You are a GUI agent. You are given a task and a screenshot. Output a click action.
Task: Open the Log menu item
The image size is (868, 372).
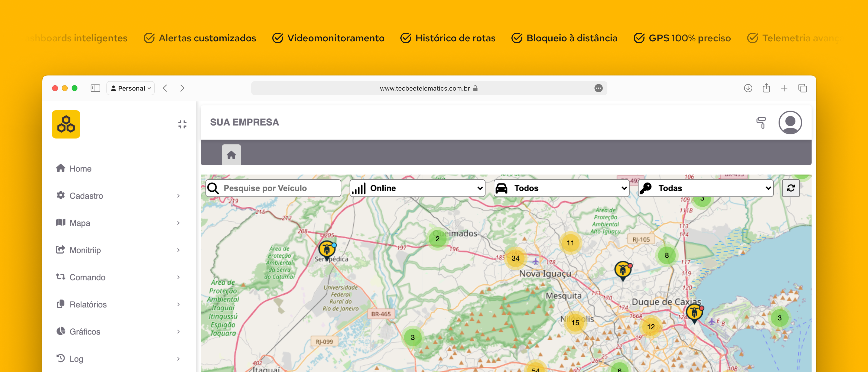[118, 359]
